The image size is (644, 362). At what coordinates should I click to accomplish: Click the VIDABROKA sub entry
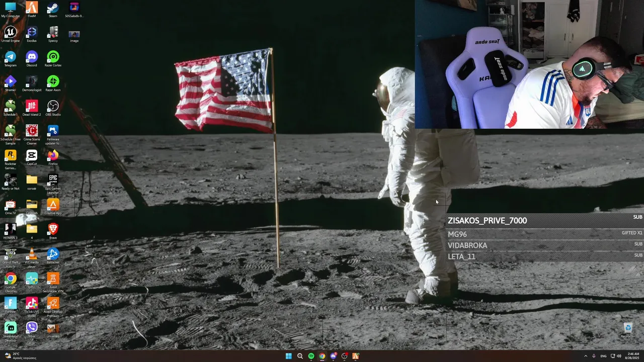point(467,245)
